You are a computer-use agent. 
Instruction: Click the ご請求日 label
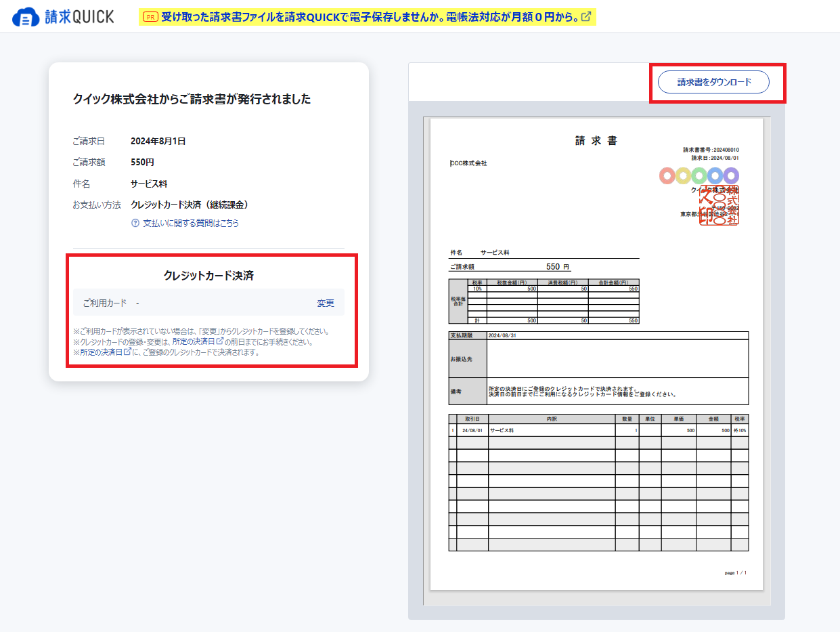tap(89, 141)
